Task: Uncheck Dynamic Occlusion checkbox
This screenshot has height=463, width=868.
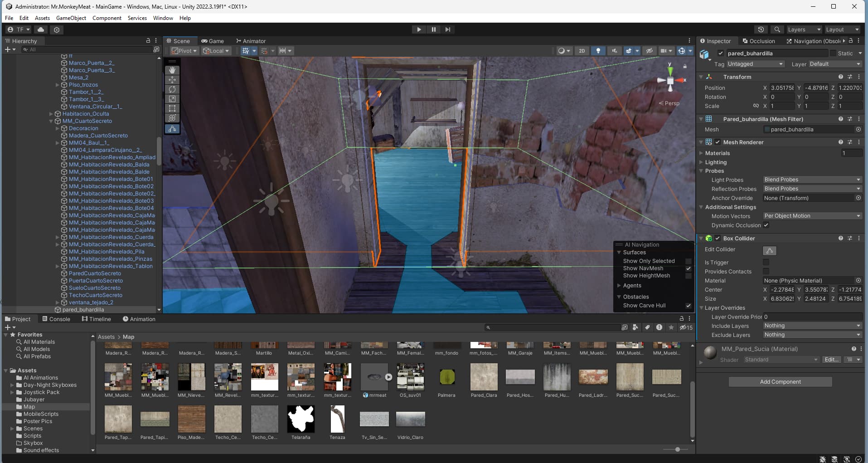Action: point(766,225)
